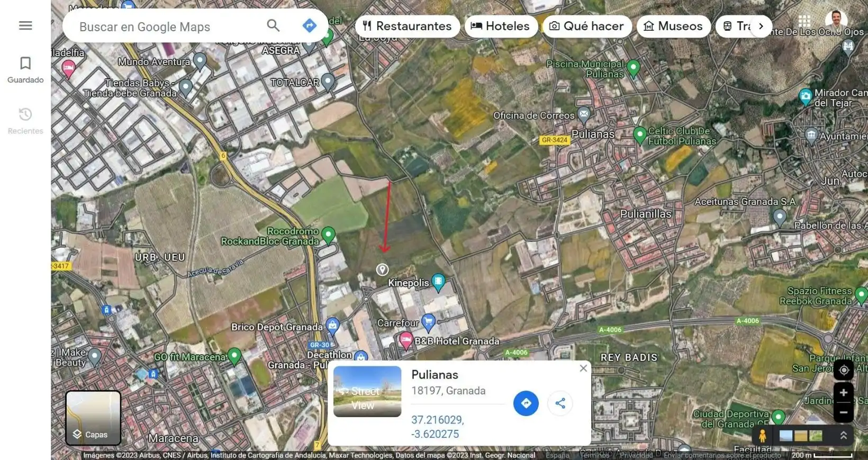Activate the Street View pegman
868x460 pixels.
point(763,436)
